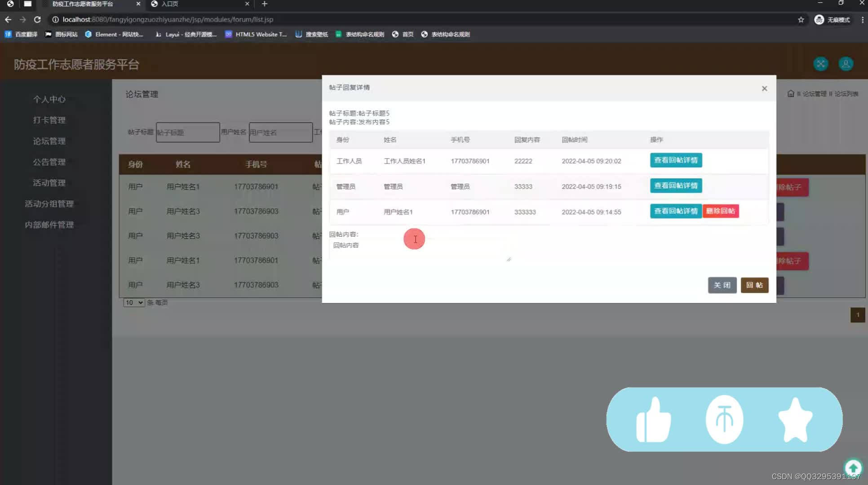Open a new browser tab
The height and width of the screenshot is (485, 868).
coord(265,4)
